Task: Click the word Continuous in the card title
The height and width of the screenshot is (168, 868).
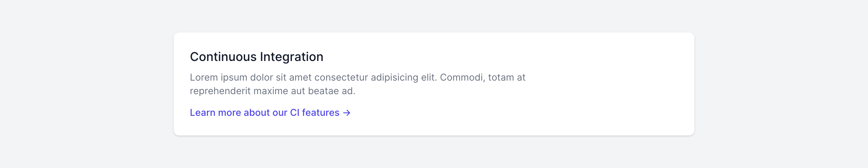Action: (x=223, y=57)
